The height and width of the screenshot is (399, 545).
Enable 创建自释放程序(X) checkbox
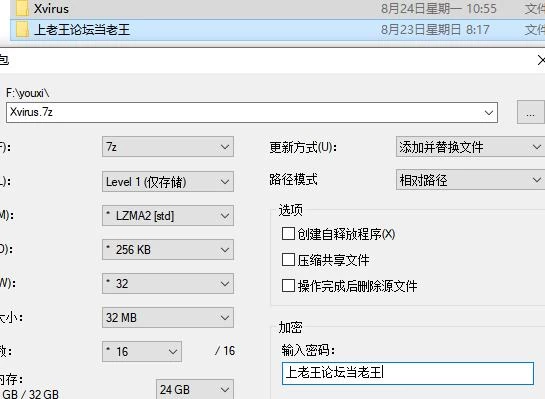point(288,234)
